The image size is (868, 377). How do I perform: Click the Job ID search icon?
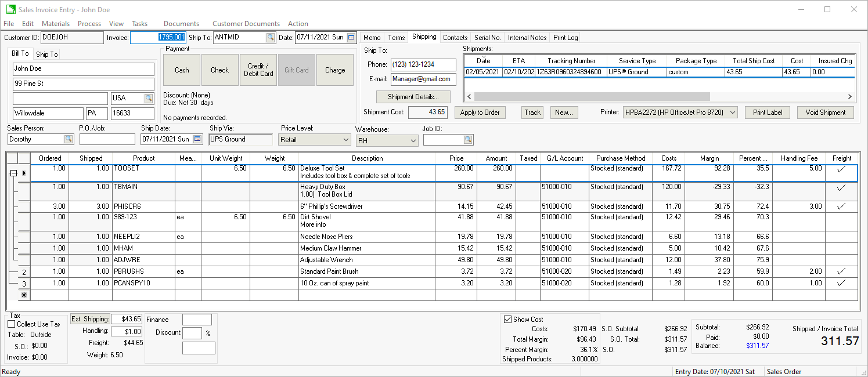pos(468,140)
